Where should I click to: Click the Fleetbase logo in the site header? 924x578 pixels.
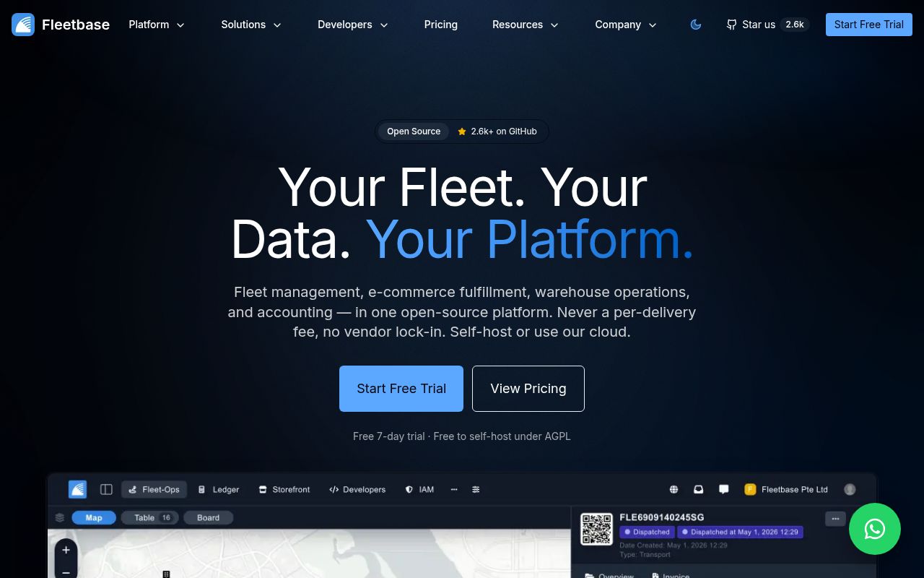(61, 25)
